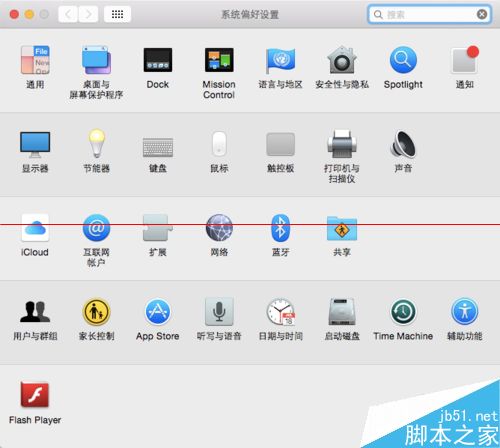500x448 pixels.
Task: Show all preferences via grid button
Action: point(117,14)
